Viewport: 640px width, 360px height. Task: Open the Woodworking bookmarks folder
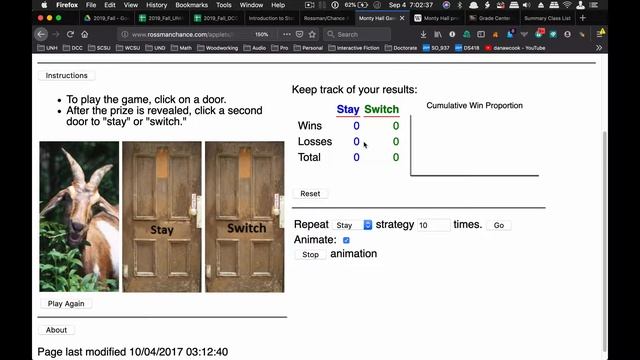pyautogui.click(x=218, y=48)
